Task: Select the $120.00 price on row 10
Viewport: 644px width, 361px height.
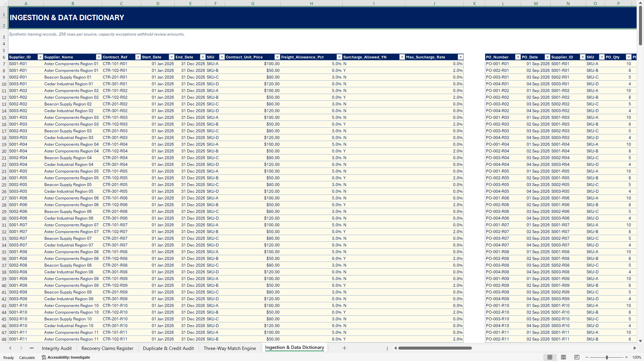Action: (x=253, y=84)
